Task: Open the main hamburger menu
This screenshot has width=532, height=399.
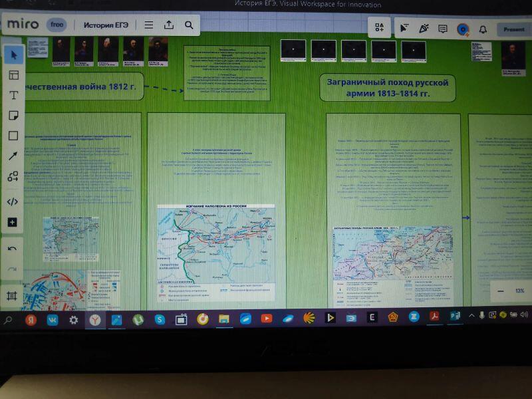Action: (149, 25)
